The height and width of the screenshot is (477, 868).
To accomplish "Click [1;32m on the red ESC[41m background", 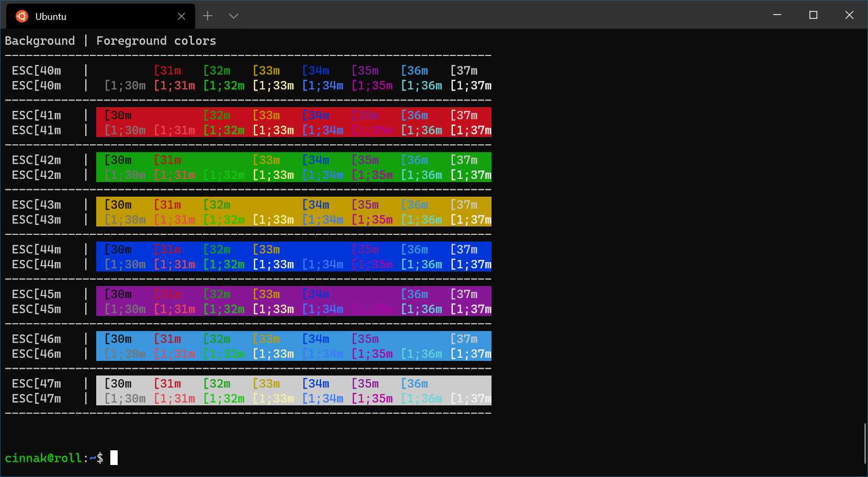I will click(224, 130).
